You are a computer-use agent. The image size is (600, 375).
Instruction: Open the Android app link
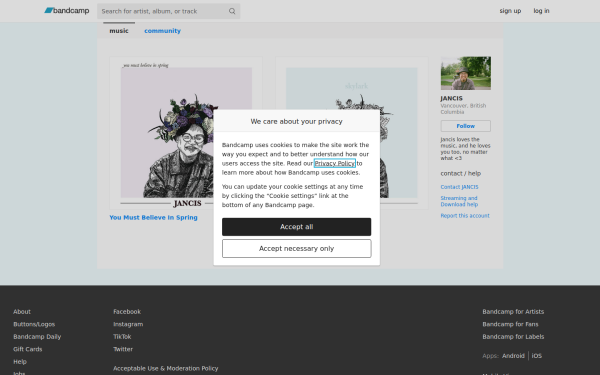(x=513, y=356)
